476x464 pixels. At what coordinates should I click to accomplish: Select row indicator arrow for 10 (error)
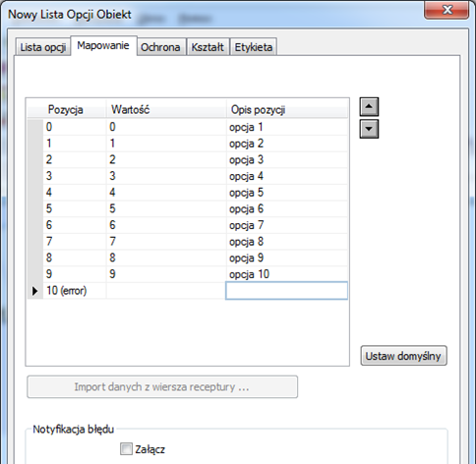coord(35,291)
